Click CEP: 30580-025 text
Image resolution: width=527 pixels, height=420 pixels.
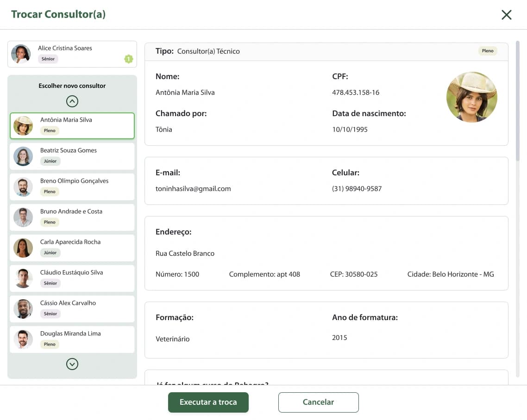pos(354,274)
